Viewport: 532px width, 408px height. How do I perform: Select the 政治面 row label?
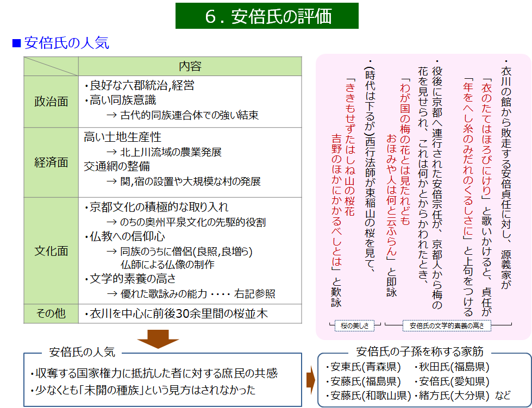pyautogui.click(x=51, y=102)
